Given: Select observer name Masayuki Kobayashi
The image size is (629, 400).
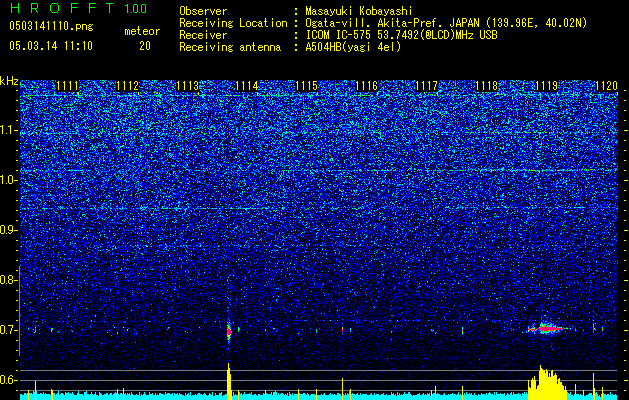Looking at the screenshot, I should [359, 11].
